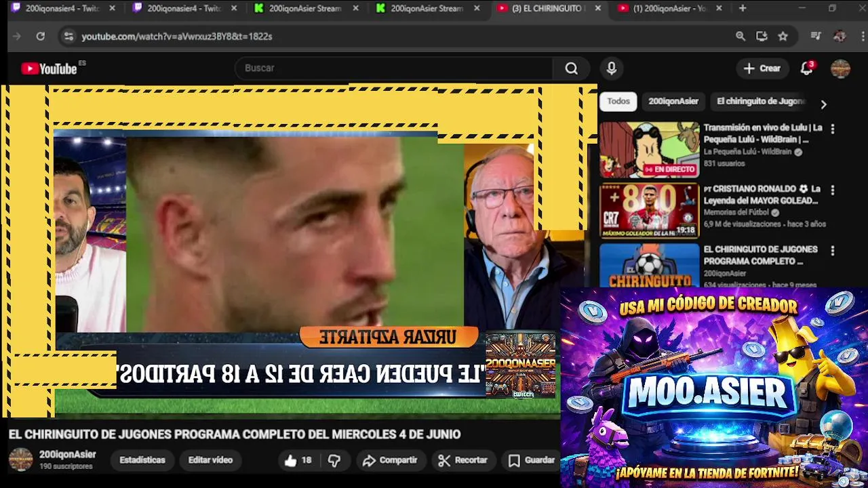
Task: Click the browser address bar URL
Action: click(177, 37)
